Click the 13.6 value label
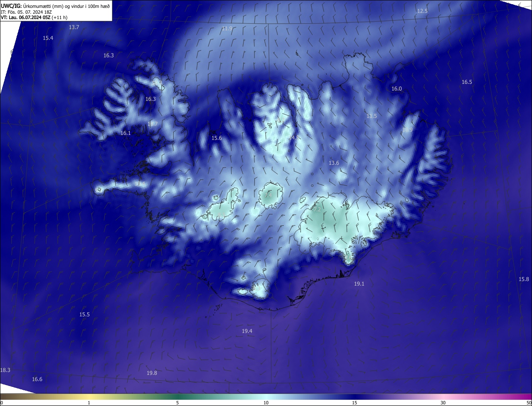The height and width of the screenshot is (406, 532). click(x=334, y=163)
